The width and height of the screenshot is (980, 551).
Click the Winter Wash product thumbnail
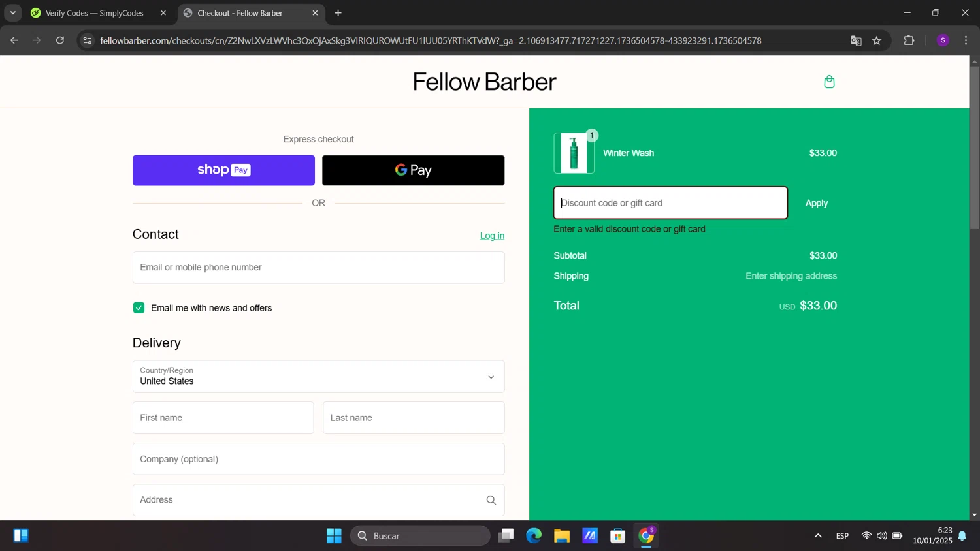point(574,153)
